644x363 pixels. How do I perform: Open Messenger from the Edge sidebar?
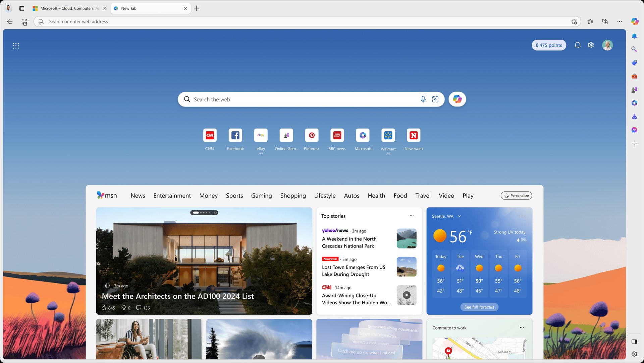coord(634,130)
